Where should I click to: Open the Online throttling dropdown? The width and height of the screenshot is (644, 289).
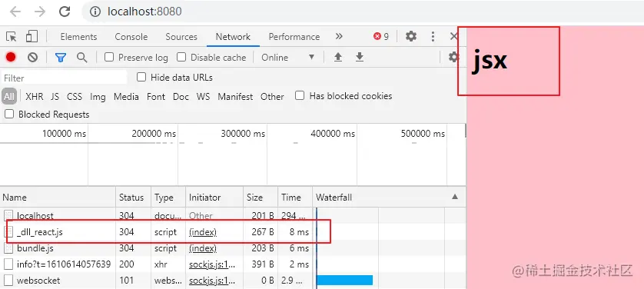coord(287,58)
